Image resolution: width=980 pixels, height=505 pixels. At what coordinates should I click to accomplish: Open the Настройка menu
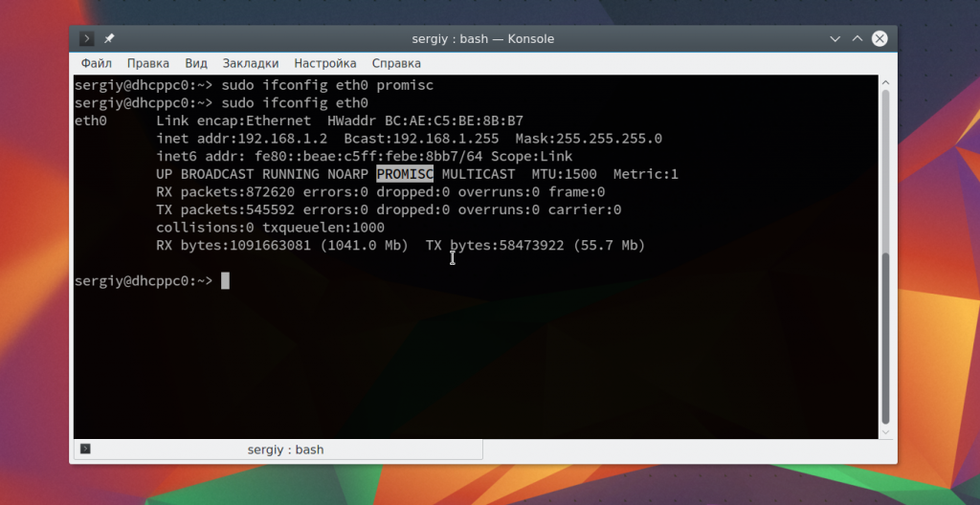click(325, 63)
